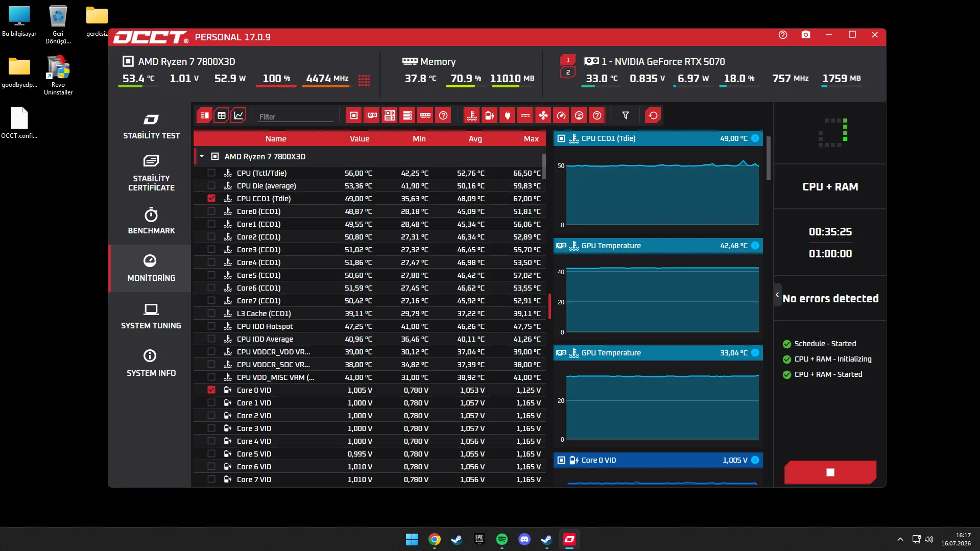Open Spotify from the taskbar
Image resolution: width=980 pixels, height=551 pixels.
(502, 539)
